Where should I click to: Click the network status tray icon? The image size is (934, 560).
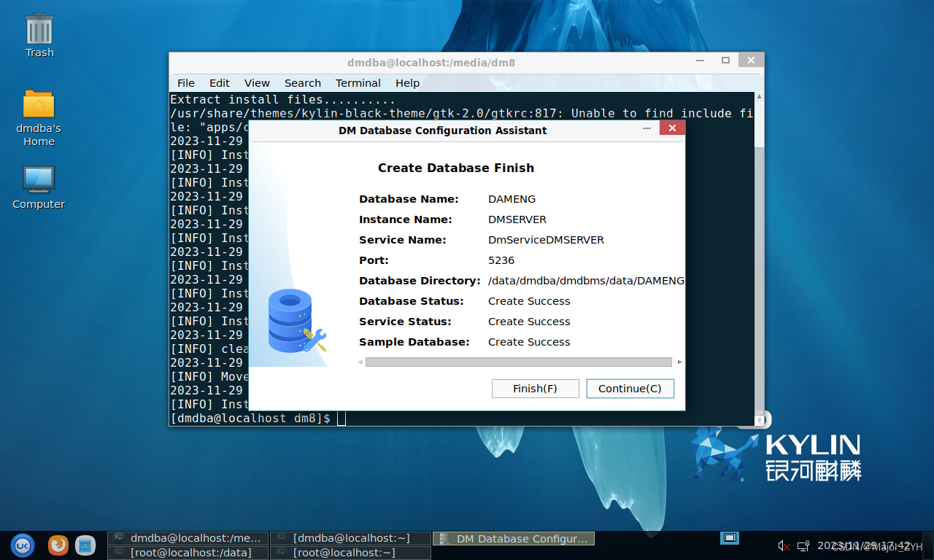point(803,545)
